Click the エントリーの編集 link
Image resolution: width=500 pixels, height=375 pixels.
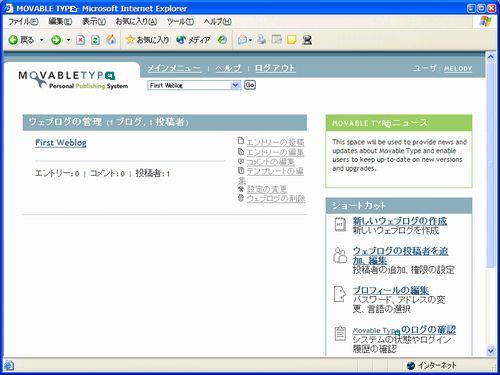click(x=275, y=152)
